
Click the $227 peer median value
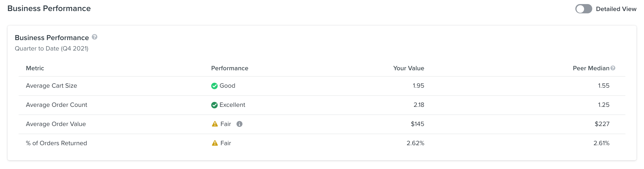[x=602, y=124]
